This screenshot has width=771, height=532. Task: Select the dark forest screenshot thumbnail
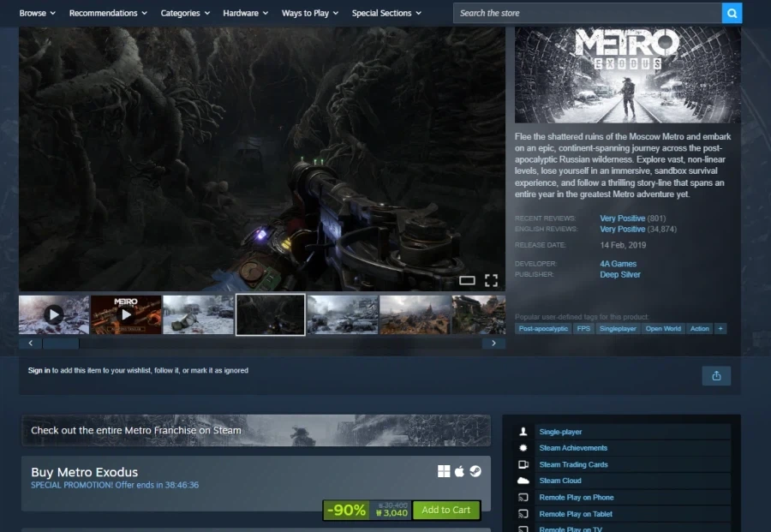click(271, 314)
